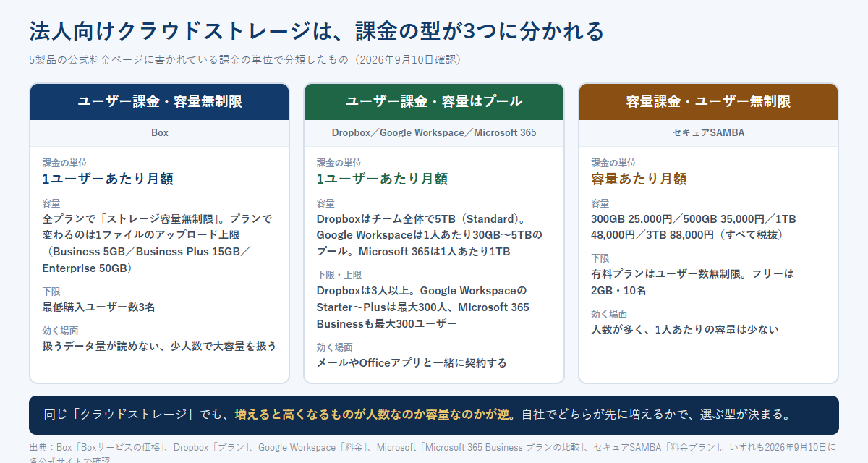Click the 下限・上限 label in the middle card
Viewport: 868px width, 463px height.
tap(339, 275)
